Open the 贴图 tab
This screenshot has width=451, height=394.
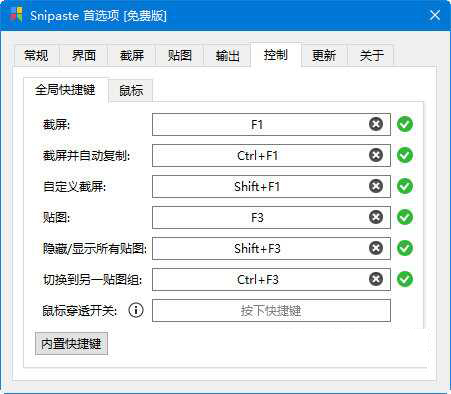[180, 55]
